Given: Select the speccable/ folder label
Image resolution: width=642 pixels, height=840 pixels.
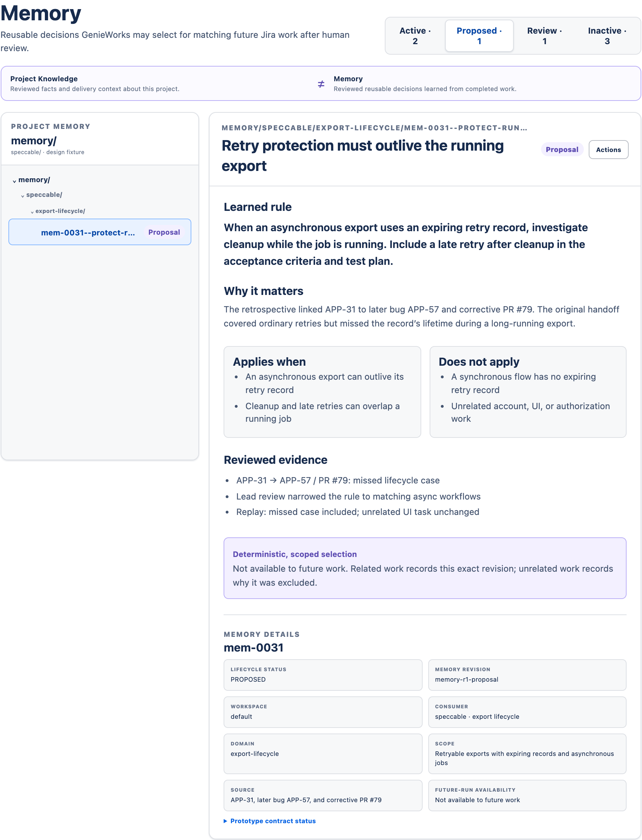Looking at the screenshot, I should pos(44,195).
